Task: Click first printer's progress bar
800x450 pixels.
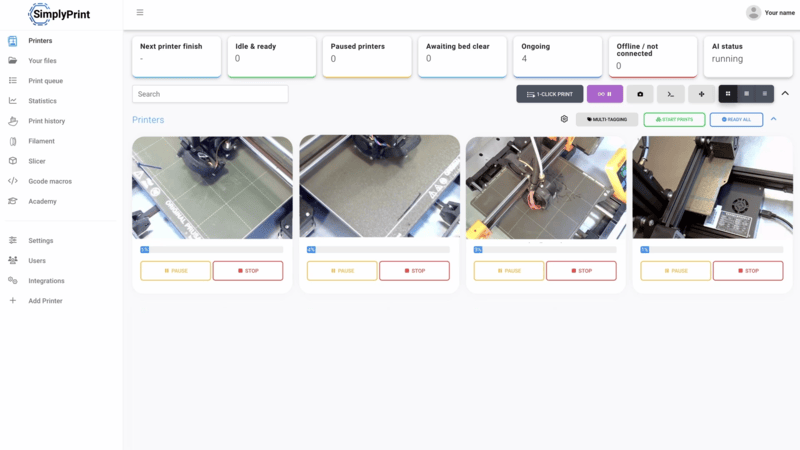Action: (x=212, y=249)
